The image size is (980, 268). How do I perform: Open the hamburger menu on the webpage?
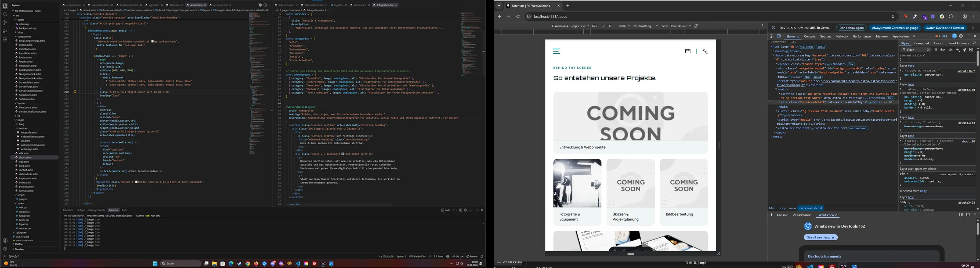pos(556,51)
